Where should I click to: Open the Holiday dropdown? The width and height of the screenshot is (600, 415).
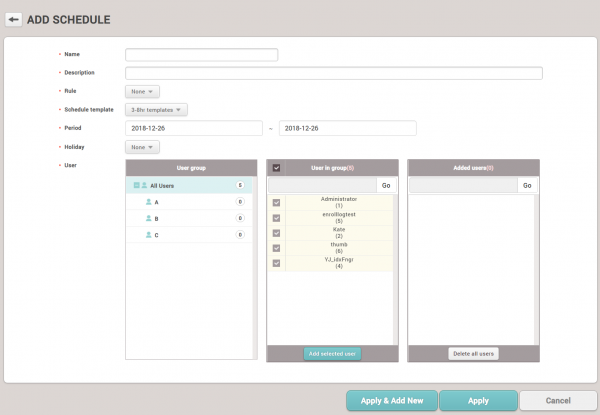(142, 147)
